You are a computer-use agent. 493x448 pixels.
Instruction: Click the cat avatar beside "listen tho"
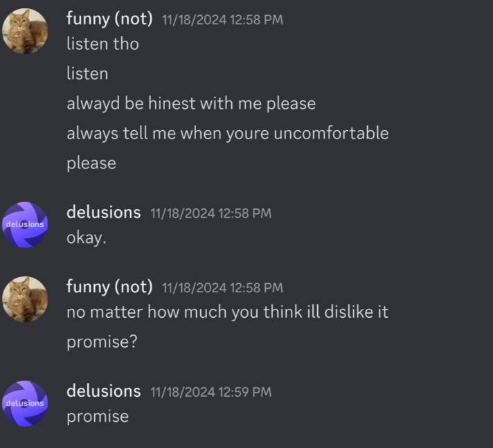click(26, 31)
